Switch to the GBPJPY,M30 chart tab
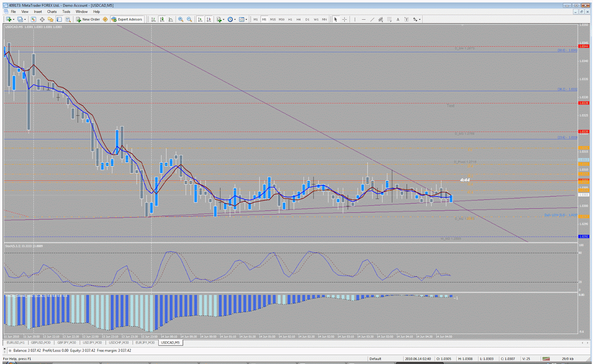The image size is (593, 364). pyautogui.click(x=67, y=343)
